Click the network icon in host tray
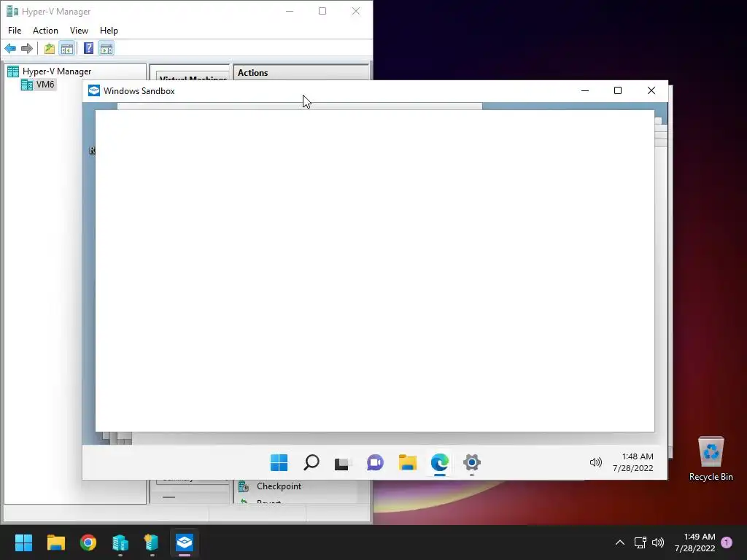 [x=640, y=542]
